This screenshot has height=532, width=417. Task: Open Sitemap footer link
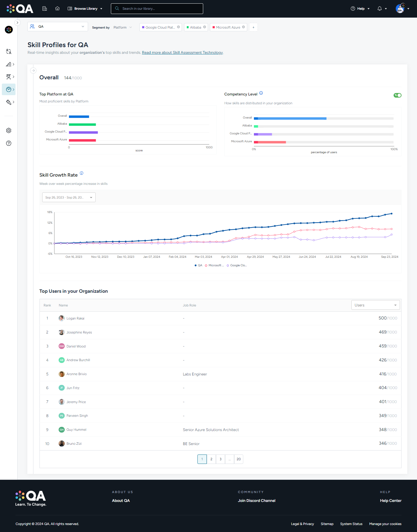pyautogui.click(x=327, y=524)
